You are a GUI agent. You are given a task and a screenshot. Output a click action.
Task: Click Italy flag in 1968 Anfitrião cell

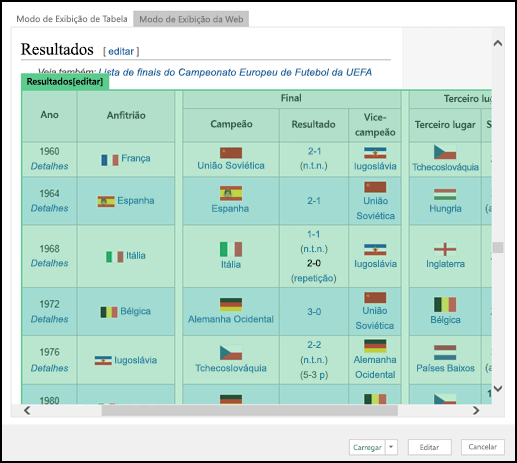(x=115, y=257)
